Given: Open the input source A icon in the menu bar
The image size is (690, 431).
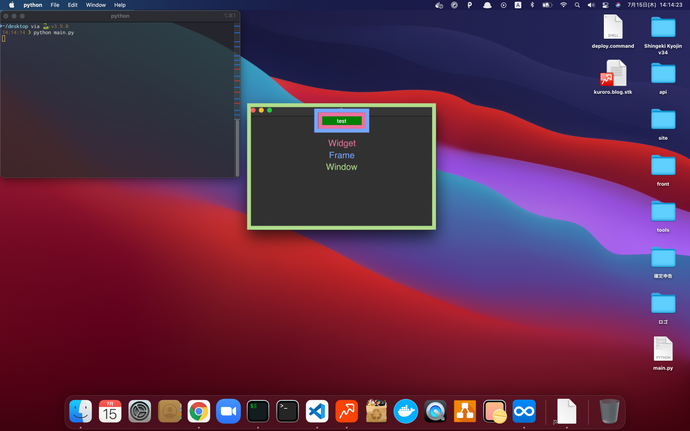Looking at the screenshot, I should coord(518,5).
